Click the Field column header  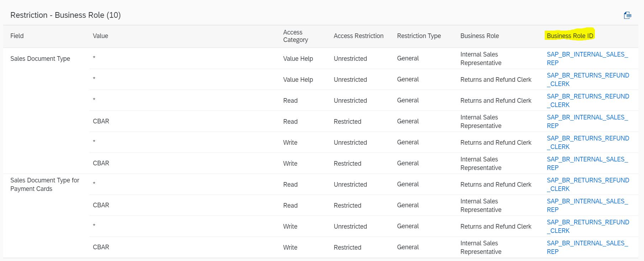coord(17,36)
